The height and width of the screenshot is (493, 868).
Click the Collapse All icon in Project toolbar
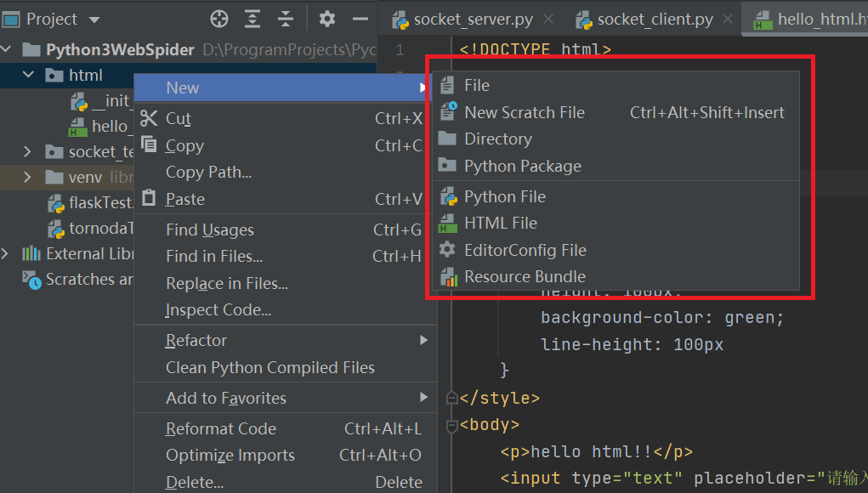(286, 19)
